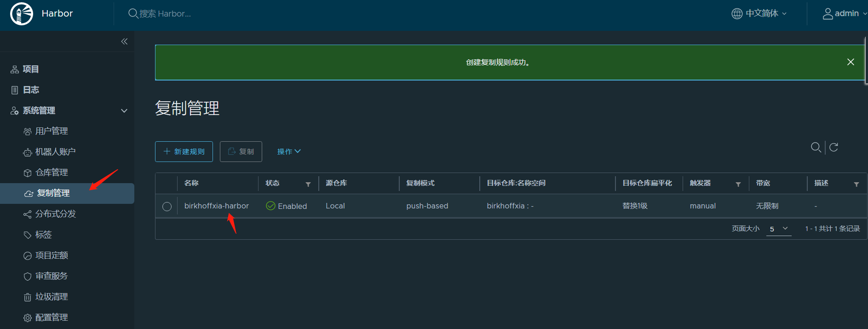
Task: Click the 复制 replicate button
Action: 241,151
